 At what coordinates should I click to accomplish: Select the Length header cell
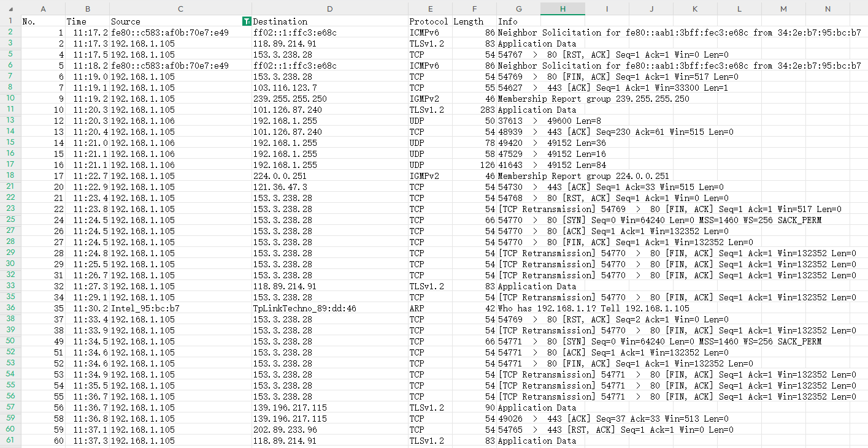coord(474,21)
